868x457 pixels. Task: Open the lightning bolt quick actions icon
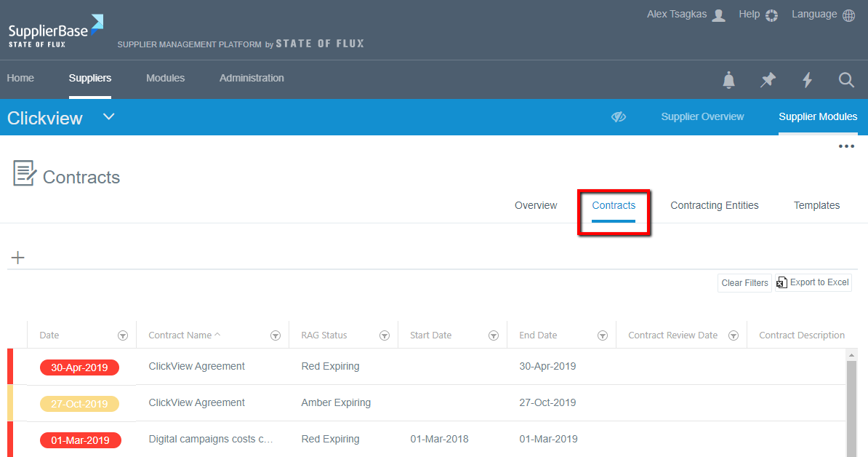click(807, 80)
